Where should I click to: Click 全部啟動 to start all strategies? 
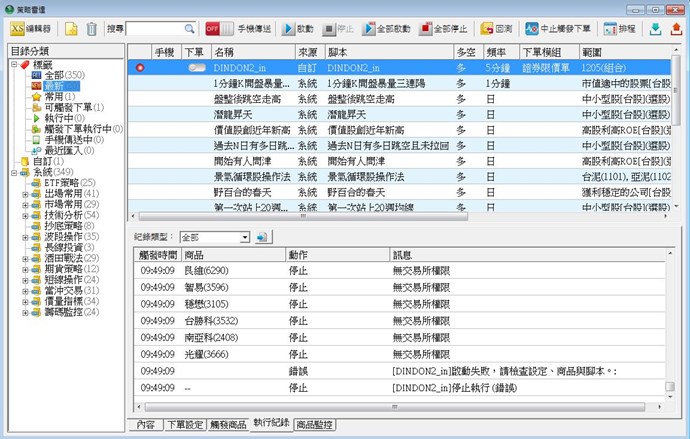coord(390,29)
